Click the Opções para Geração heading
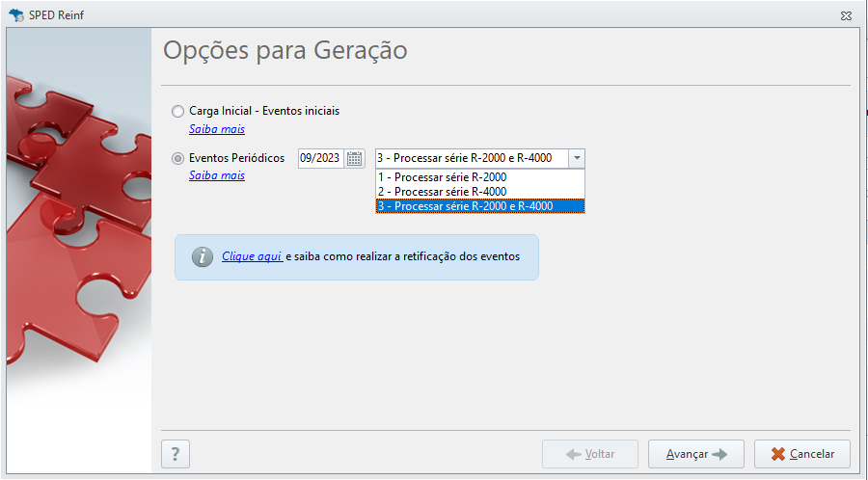This screenshot has width=868, height=480. pyautogui.click(x=285, y=50)
